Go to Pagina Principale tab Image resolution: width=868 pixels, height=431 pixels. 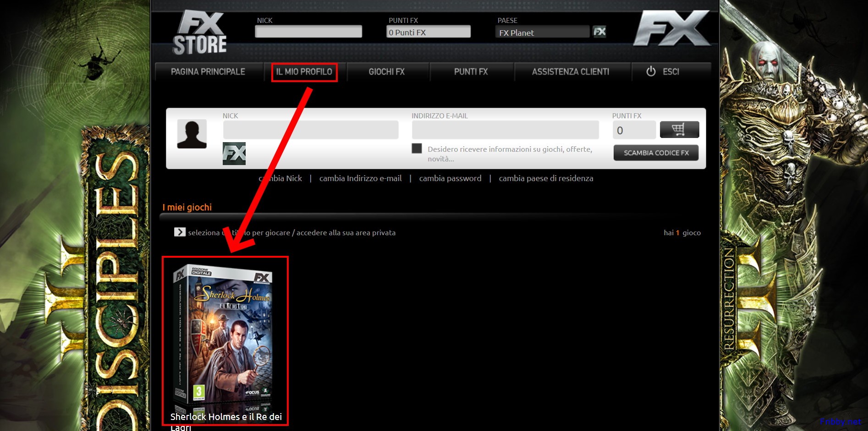click(208, 72)
